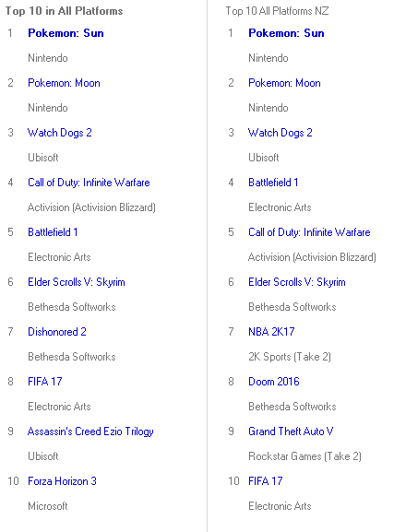This screenshot has height=532, width=394.
Task: Open the Doom 2016 link
Action: coord(274,382)
